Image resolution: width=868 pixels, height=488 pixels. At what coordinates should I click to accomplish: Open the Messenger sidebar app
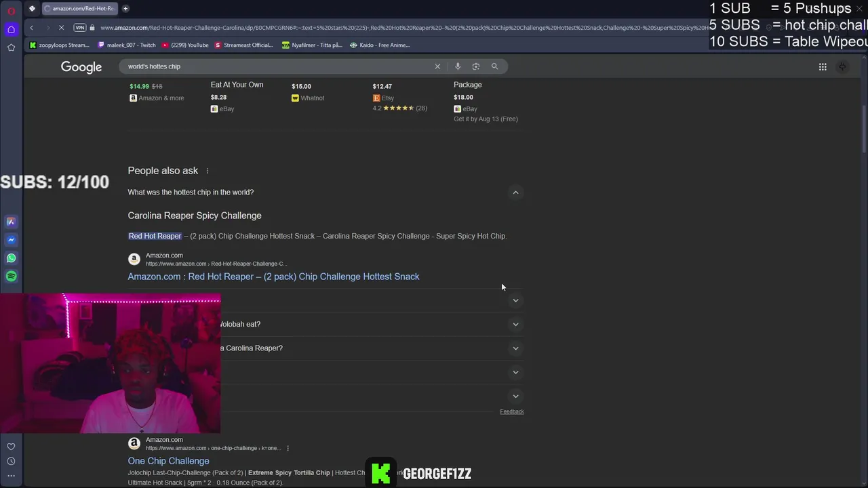coord(11,240)
